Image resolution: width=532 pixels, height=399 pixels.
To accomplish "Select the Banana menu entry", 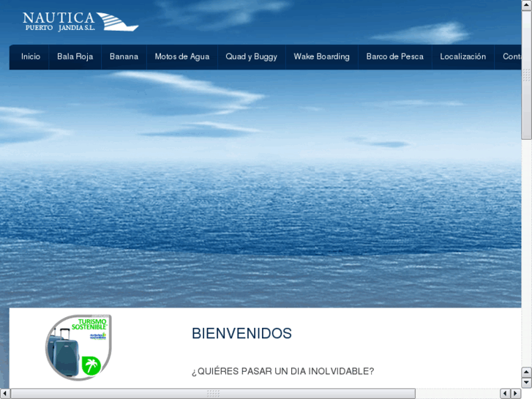I will point(124,56).
